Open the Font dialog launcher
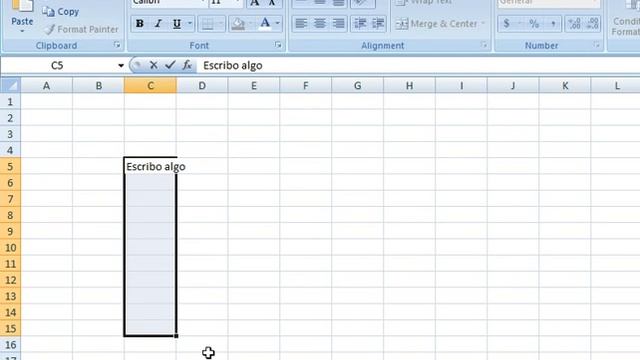 (278, 45)
